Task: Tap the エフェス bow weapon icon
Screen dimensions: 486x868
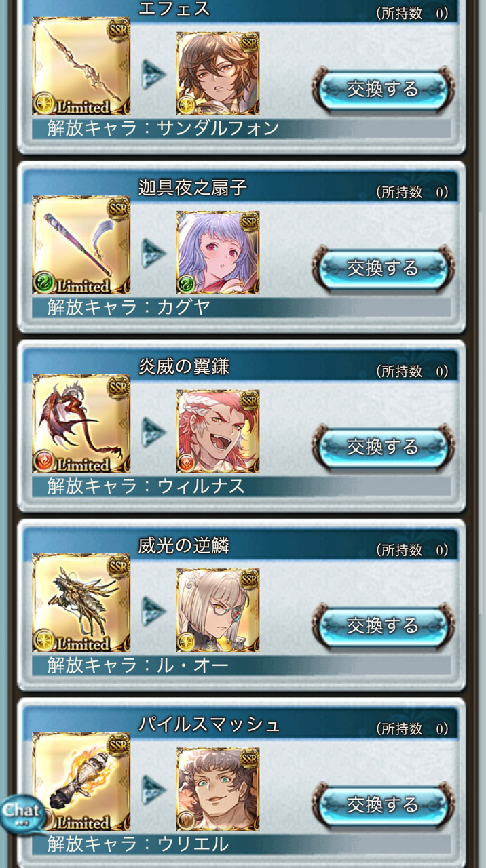Action: click(x=81, y=66)
